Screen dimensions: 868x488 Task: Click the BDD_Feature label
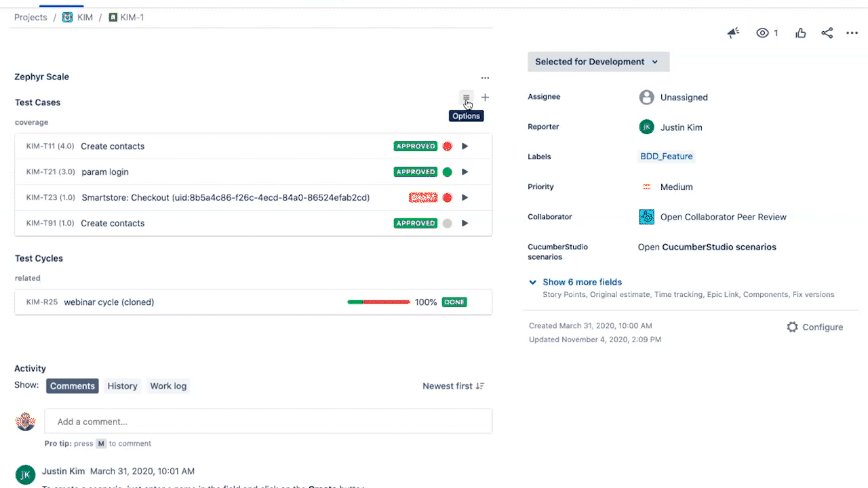click(667, 156)
